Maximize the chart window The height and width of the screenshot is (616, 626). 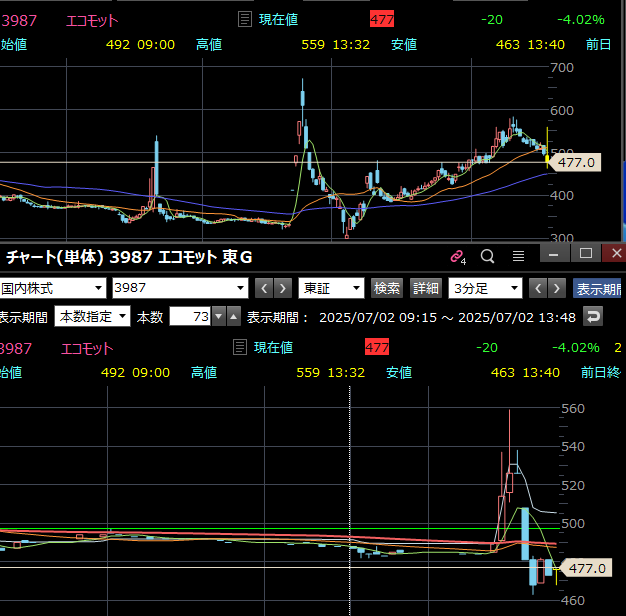[x=586, y=254]
